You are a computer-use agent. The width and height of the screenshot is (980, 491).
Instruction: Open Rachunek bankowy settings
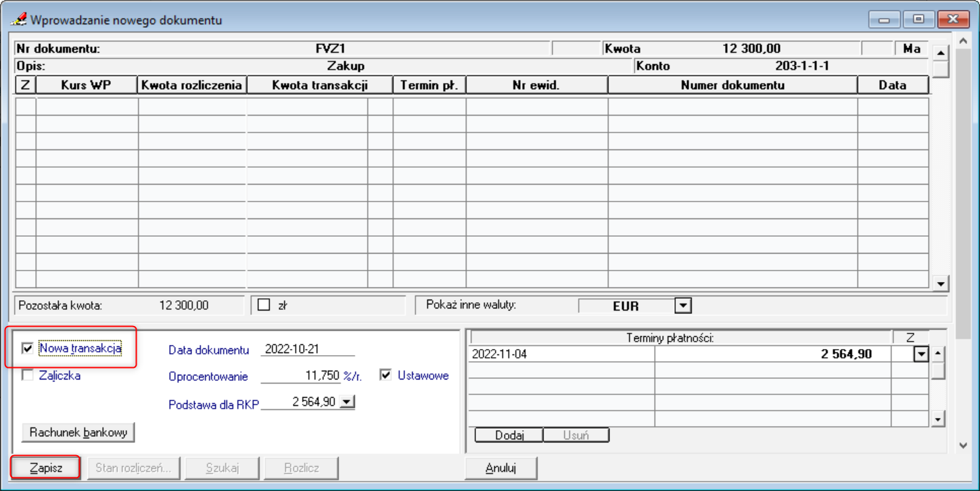[78, 432]
